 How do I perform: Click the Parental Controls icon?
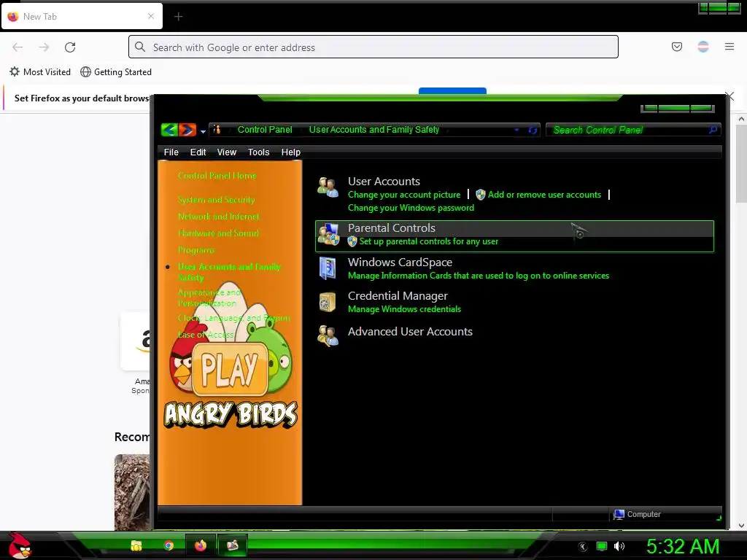click(x=328, y=234)
